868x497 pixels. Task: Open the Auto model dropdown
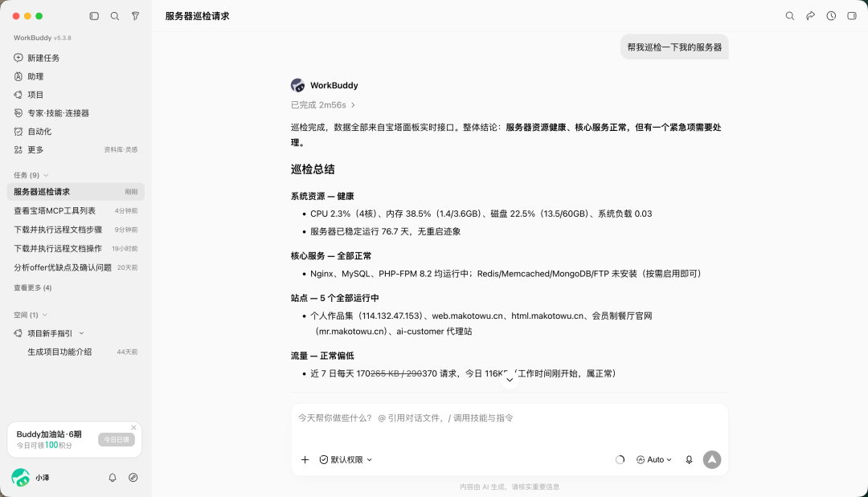point(653,459)
